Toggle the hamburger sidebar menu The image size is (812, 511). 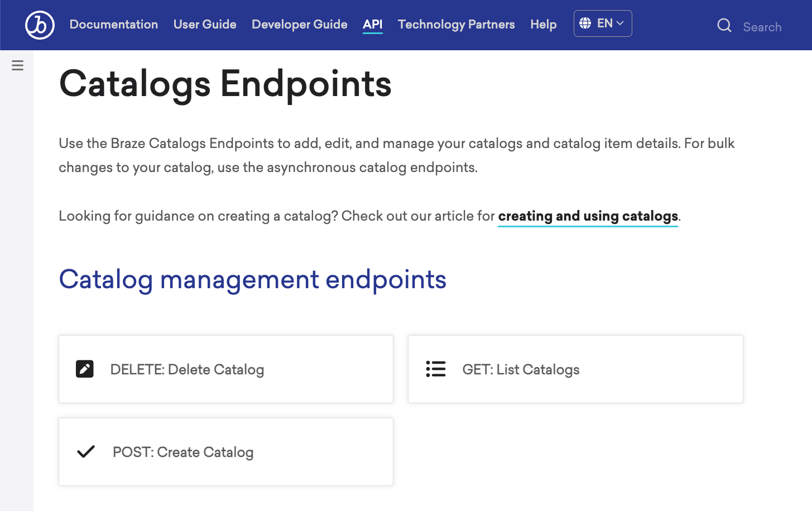tap(17, 65)
